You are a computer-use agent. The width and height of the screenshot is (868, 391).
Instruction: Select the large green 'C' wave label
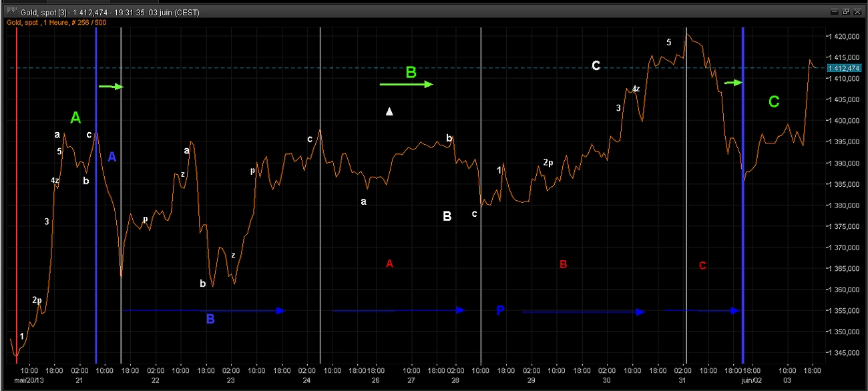pyautogui.click(x=773, y=102)
